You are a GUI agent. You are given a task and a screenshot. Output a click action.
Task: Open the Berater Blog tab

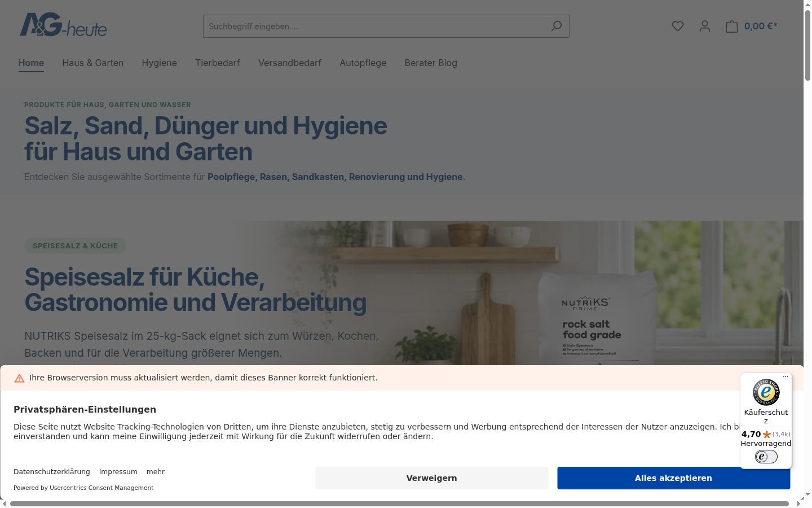431,63
